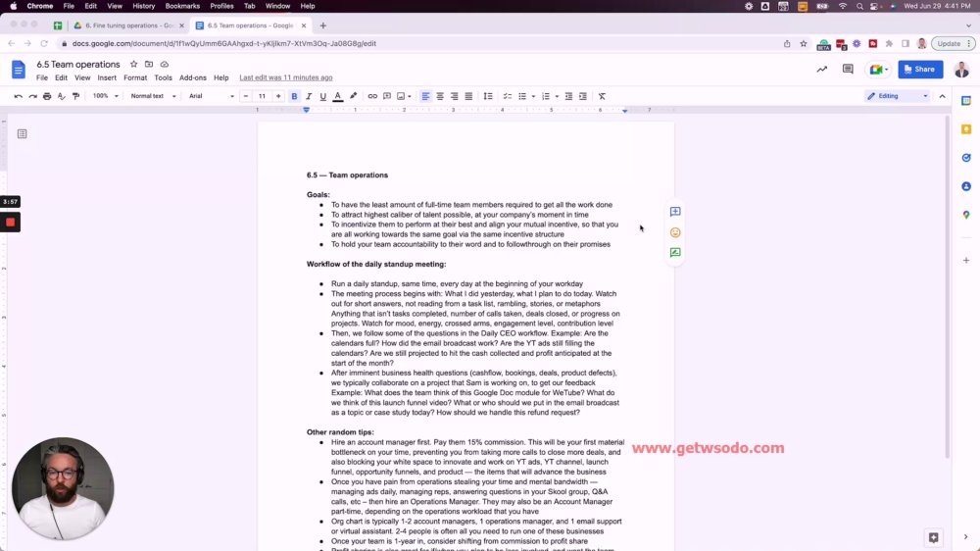Toggle Bold formatting
The image size is (980, 551).
coord(294,96)
